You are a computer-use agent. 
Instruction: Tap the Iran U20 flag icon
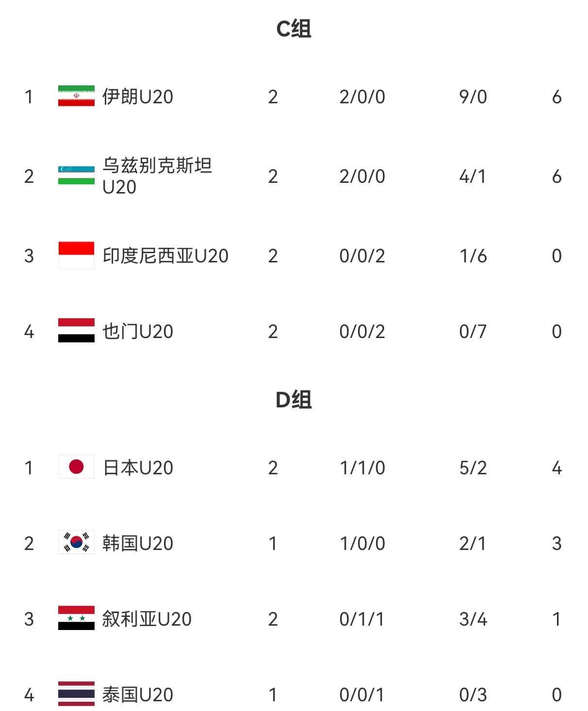[76, 96]
